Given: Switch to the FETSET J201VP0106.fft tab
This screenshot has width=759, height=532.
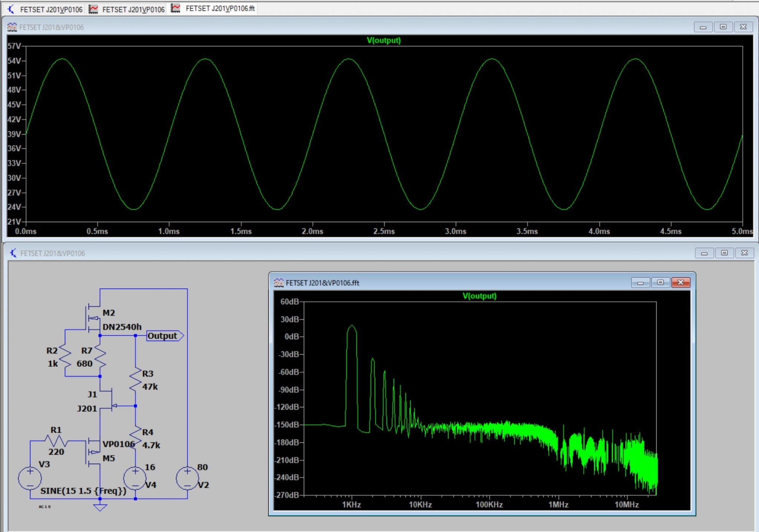Looking at the screenshot, I should pyautogui.click(x=213, y=9).
